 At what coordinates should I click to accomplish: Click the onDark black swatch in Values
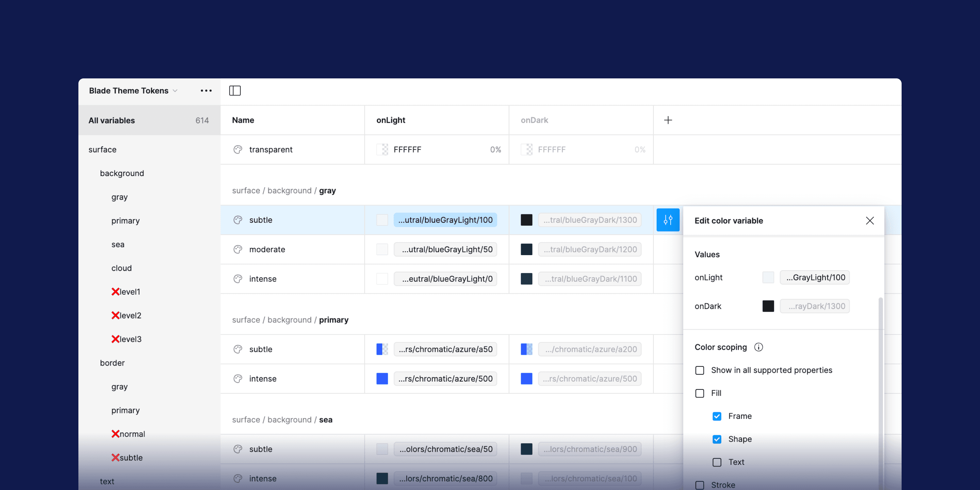point(768,306)
